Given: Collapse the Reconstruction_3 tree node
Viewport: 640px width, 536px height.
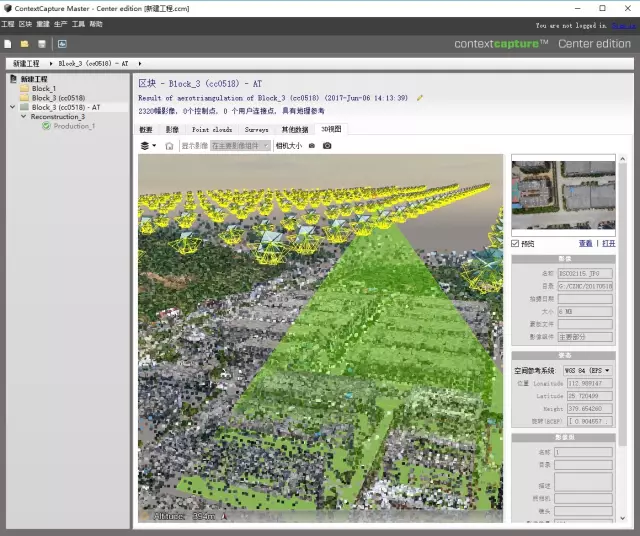Looking at the screenshot, I should click(23, 116).
